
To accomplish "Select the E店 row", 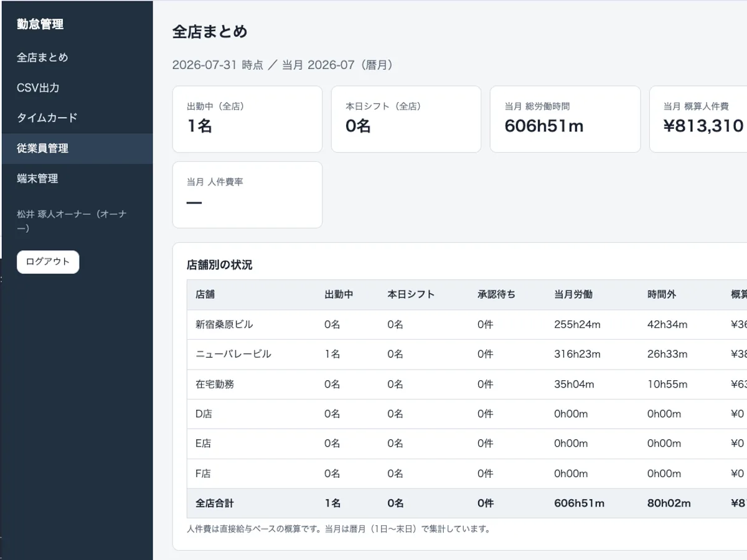I will coord(467,444).
